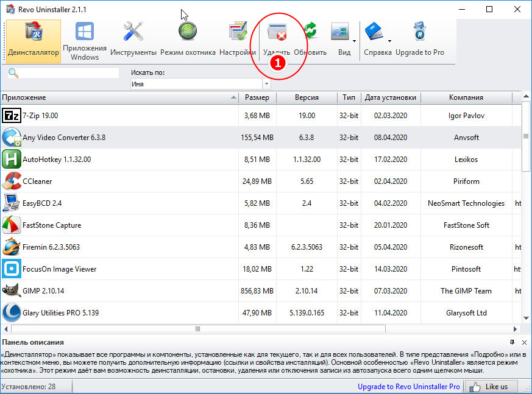Click the horizontal scrollbar thumb
This screenshot has height=394, width=532.
pyautogui.click(x=198, y=329)
